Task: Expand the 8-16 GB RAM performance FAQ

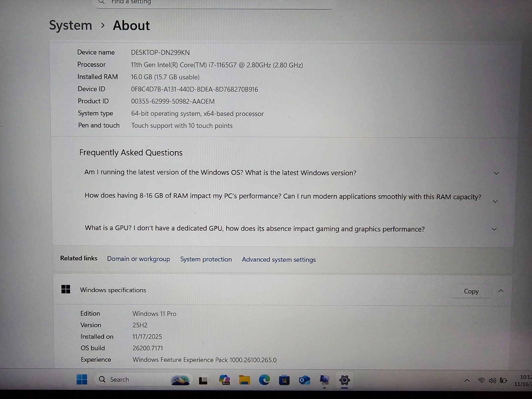Action: click(x=495, y=201)
